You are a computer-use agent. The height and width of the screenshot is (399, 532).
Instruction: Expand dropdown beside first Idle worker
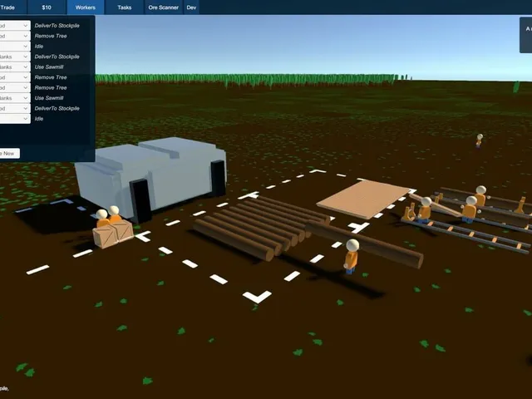tap(15, 47)
